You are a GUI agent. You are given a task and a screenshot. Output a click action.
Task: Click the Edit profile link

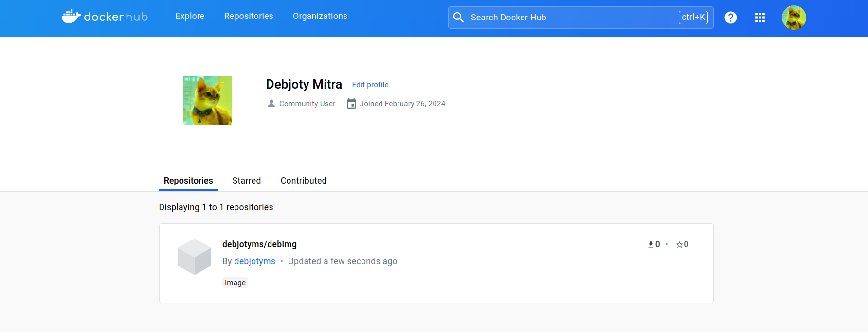click(x=370, y=85)
